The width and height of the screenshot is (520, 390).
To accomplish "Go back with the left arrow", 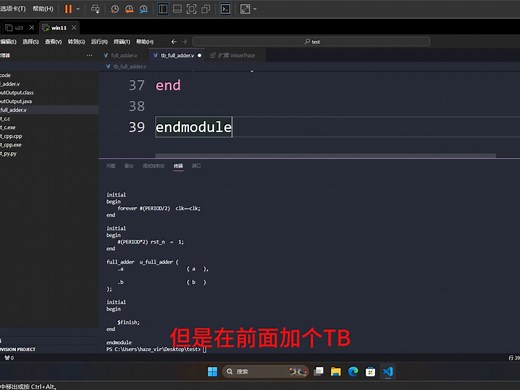I will pyautogui.click(x=174, y=42).
